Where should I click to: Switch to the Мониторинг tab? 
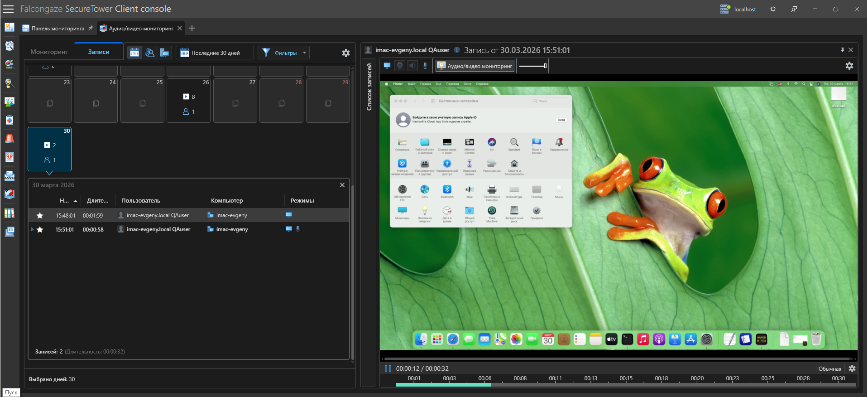click(49, 52)
